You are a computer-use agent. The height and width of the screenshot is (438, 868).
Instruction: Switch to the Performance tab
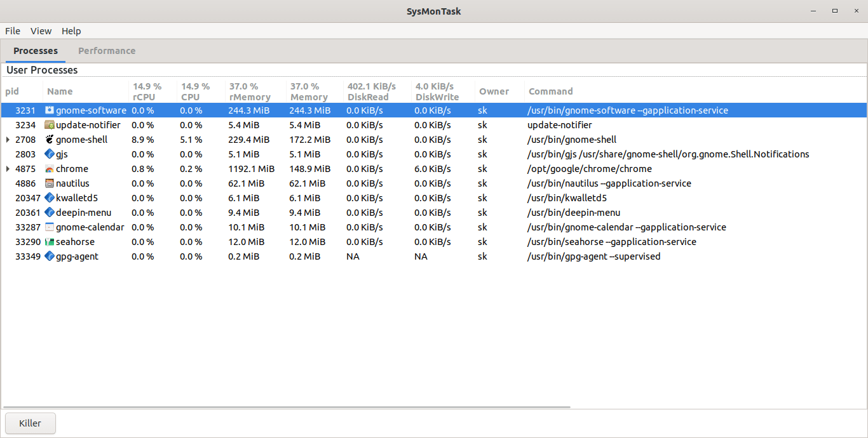107,51
